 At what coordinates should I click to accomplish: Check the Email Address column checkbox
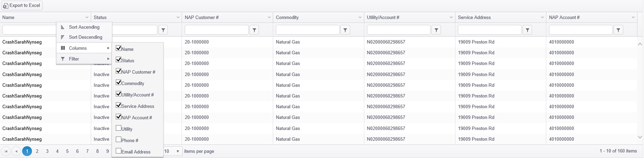pyautogui.click(x=119, y=151)
